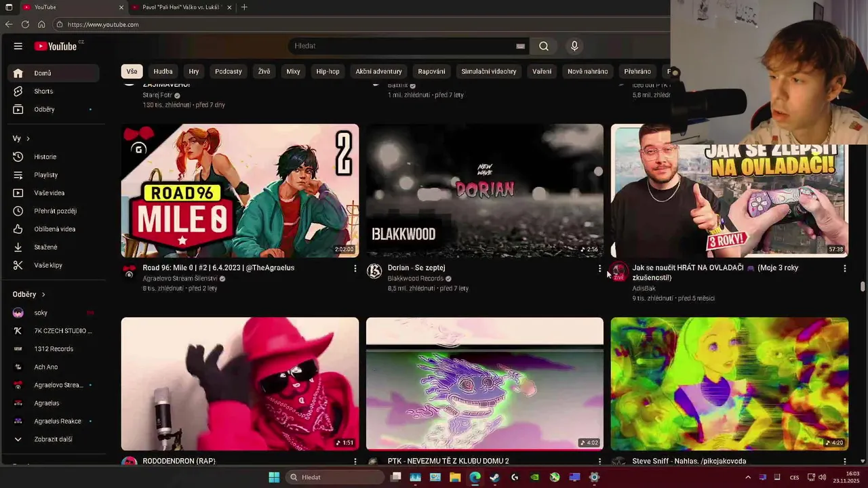Select the Simulační videohry filter chip
Image resolution: width=868 pixels, height=488 pixels.
[489, 71]
